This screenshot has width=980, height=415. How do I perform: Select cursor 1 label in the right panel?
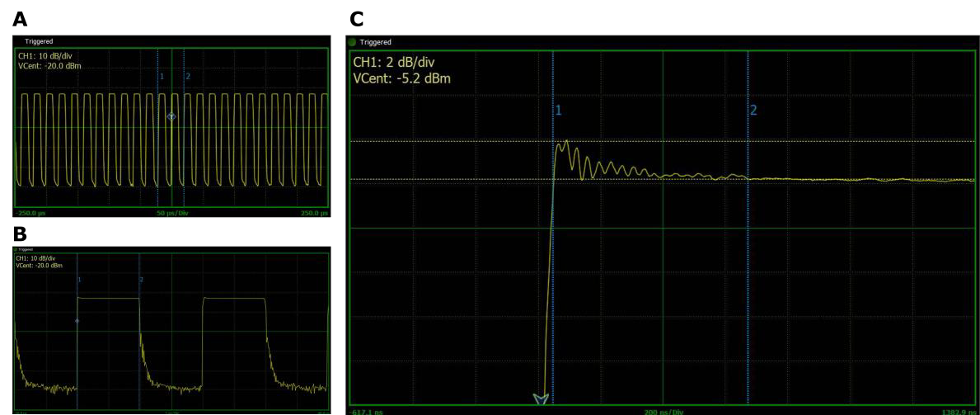pyautogui.click(x=558, y=111)
